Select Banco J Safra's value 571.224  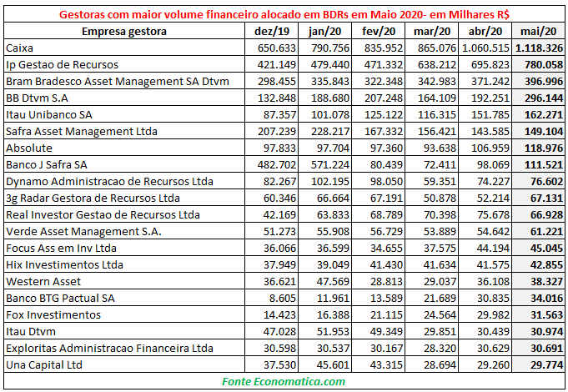click(x=330, y=164)
